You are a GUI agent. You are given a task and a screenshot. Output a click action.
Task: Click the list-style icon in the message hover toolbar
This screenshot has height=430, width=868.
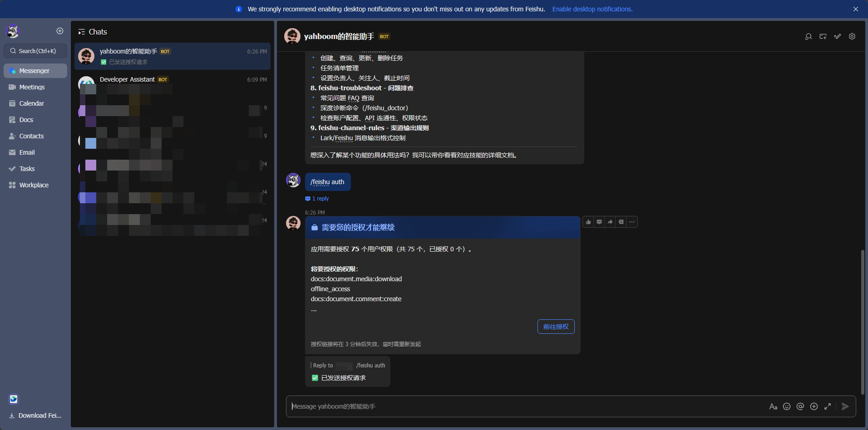(621, 222)
